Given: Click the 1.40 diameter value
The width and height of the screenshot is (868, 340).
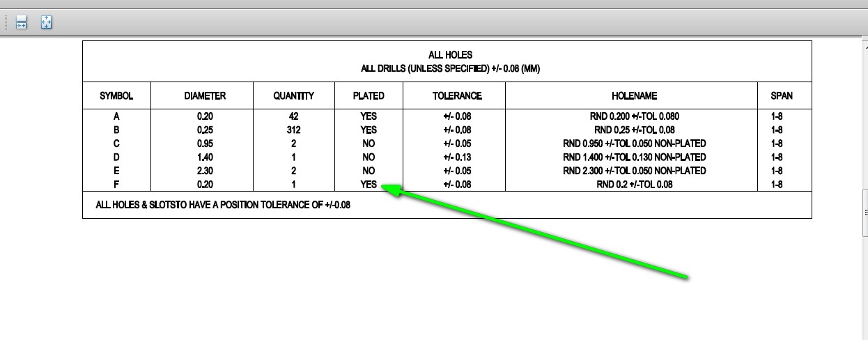Looking at the screenshot, I should (205, 157).
